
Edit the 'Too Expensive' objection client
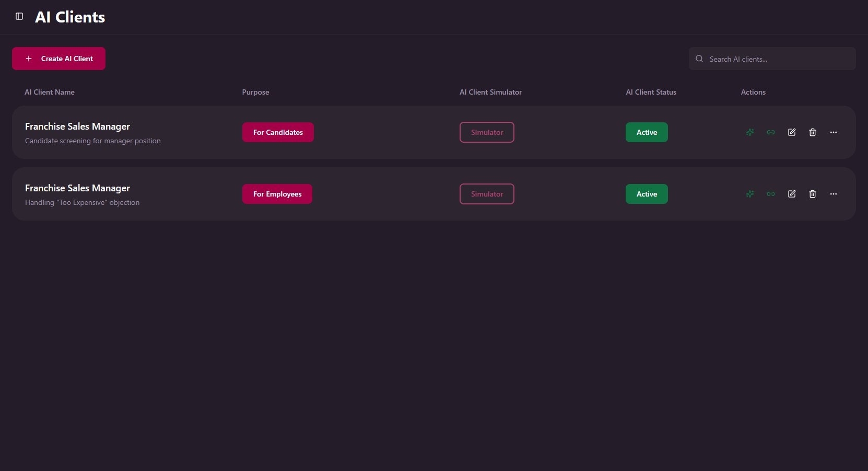[792, 194]
